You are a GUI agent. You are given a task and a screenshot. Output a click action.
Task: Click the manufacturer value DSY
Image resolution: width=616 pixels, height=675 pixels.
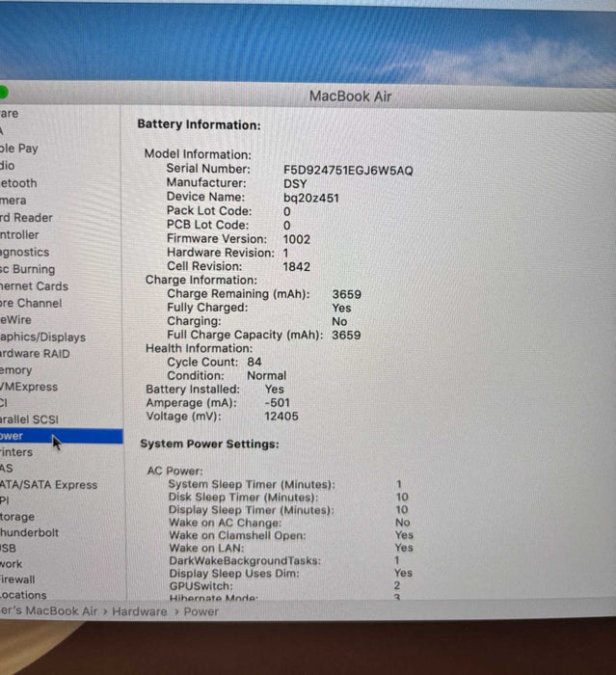pos(295,184)
